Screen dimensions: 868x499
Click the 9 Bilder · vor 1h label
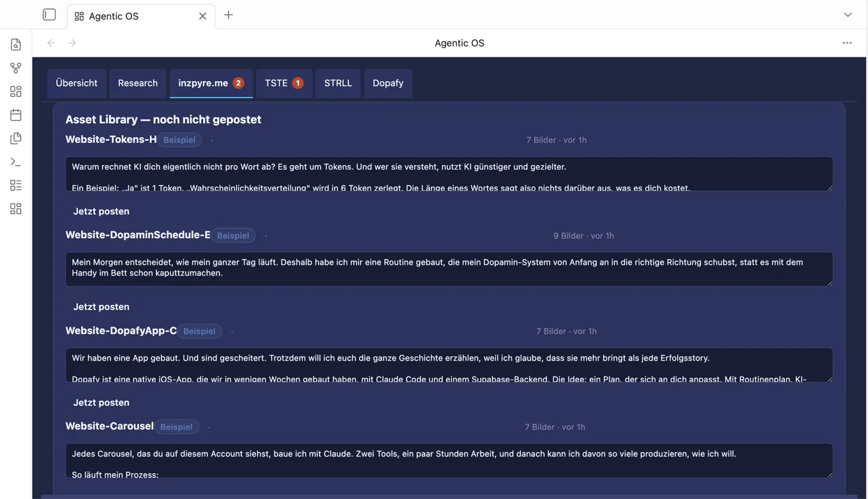pyautogui.click(x=583, y=235)
